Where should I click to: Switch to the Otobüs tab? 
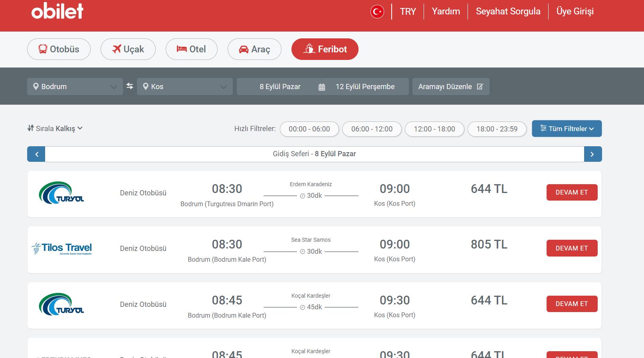pos(59,49)
